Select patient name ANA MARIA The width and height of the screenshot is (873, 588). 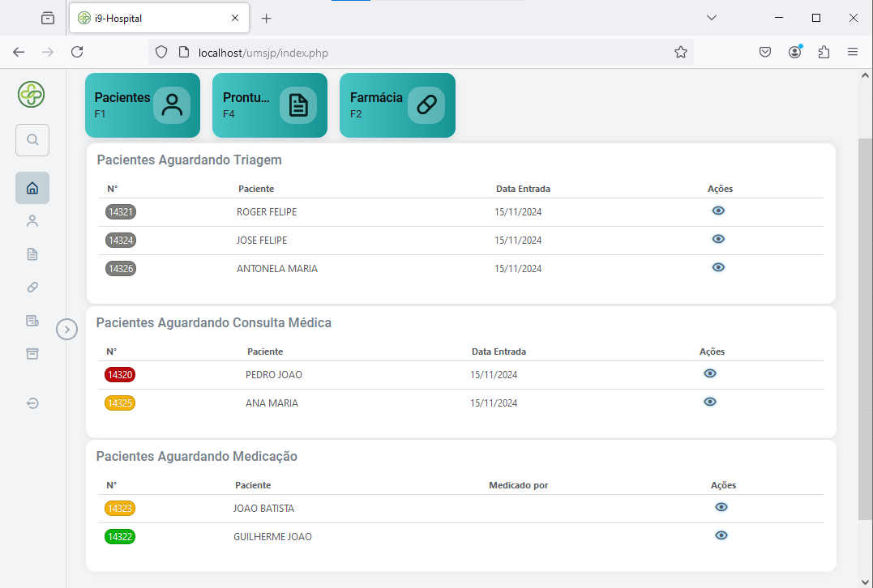click(272, 403)
